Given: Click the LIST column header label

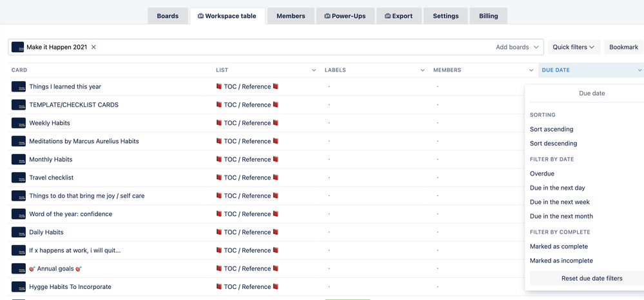Looking at the screenshot, I should pyautogui.click(x=222, y=70).
